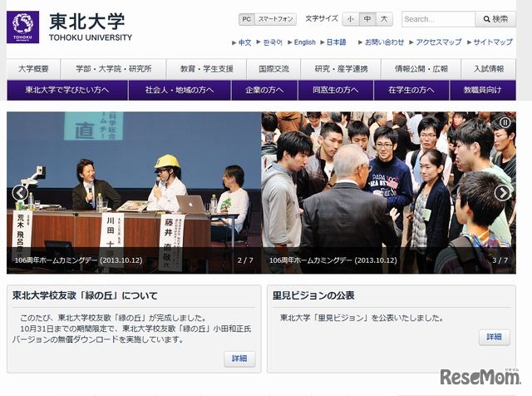Select 同窓生の方へ tab
The width and height of the screenshot is (532, 396).
[x=335, y=90]
